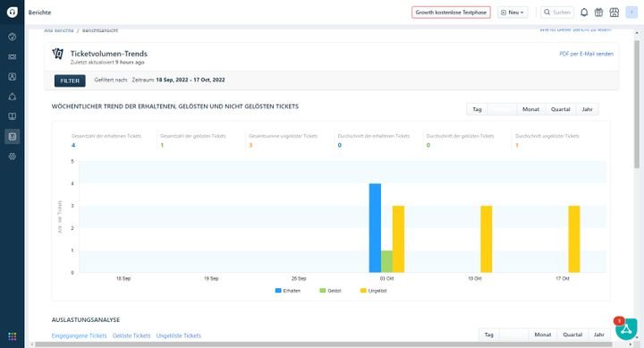The height and width of the screenshot is (348, 644).
Task: Open the Gelöste Tickets link
Action: point(131,335)
